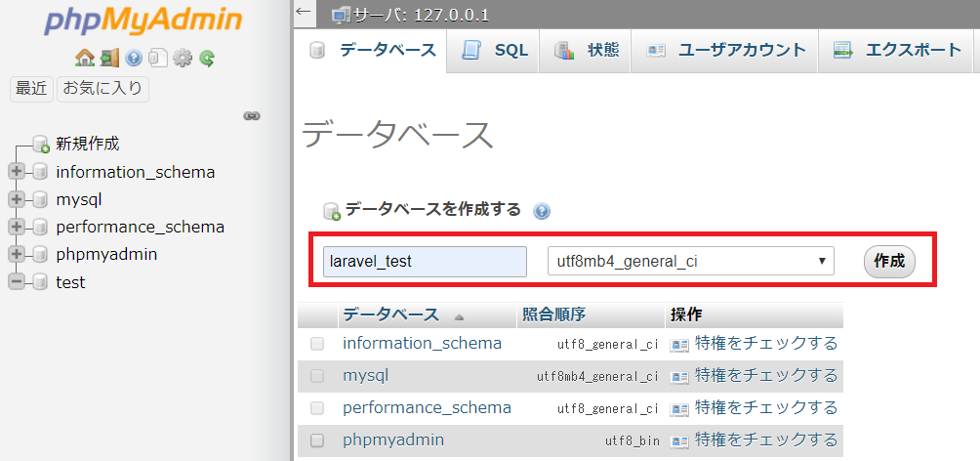The image size is (980, 461).
Task: Click the test database icon in tree
Action: coord(41,282)
